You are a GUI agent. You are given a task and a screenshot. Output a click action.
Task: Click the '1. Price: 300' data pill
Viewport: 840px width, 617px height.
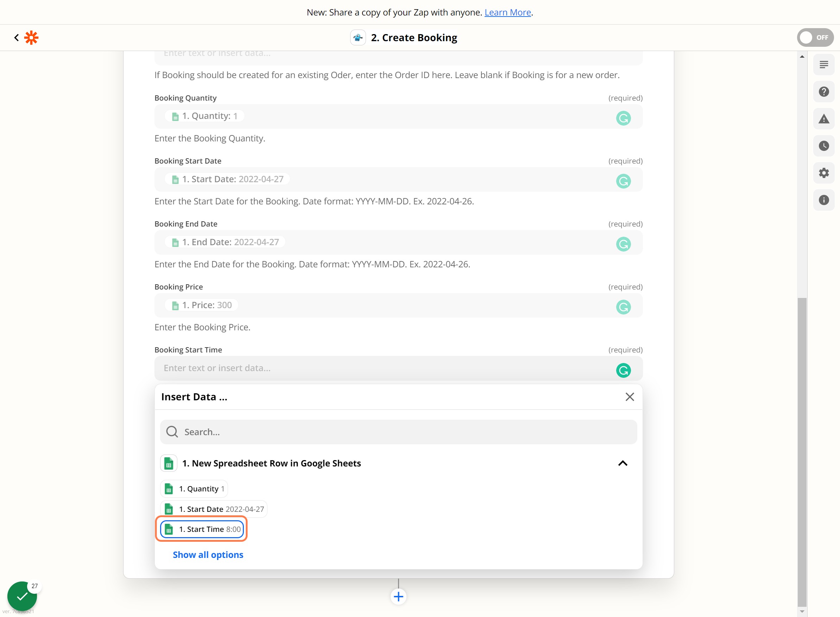tap(201, 305)
